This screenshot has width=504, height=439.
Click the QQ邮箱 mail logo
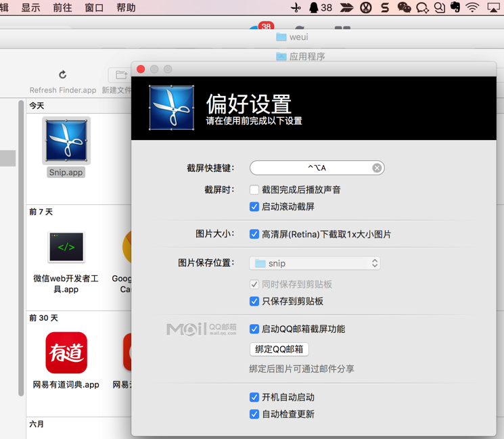click(202, 329)
